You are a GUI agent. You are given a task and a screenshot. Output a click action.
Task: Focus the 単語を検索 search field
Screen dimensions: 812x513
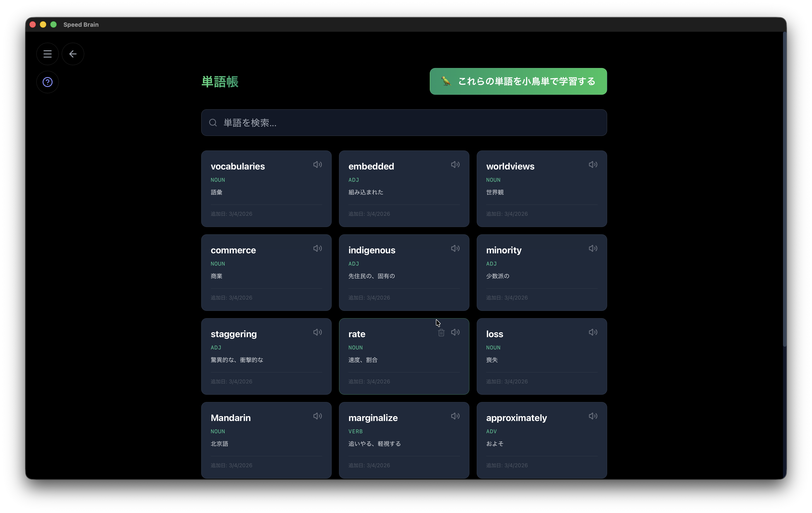coord(404,123)
